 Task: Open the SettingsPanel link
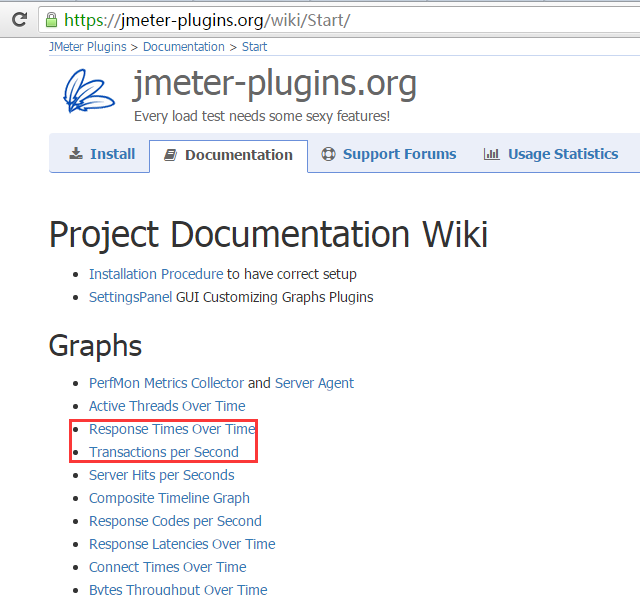coord(130,297)
